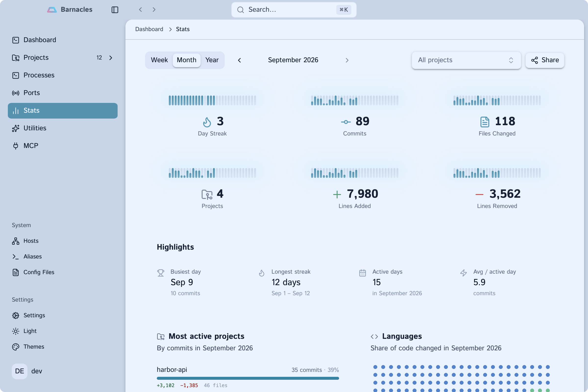Click the MCP plug icon
The width and height of the screenshot is (588, 392).
point(16,146)
